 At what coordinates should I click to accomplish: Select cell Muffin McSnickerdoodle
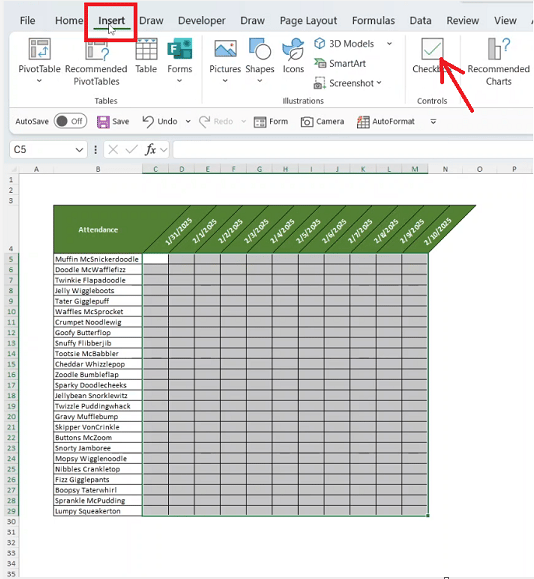click(98, 259)
